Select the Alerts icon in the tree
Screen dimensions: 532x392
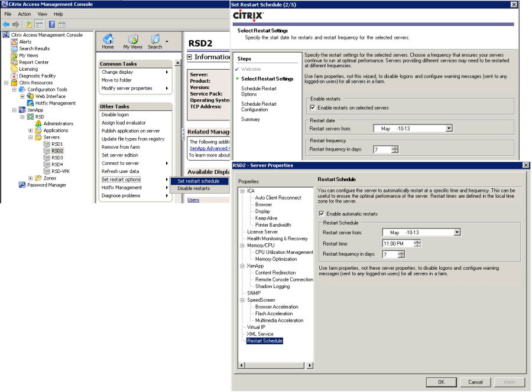point(14,42)
